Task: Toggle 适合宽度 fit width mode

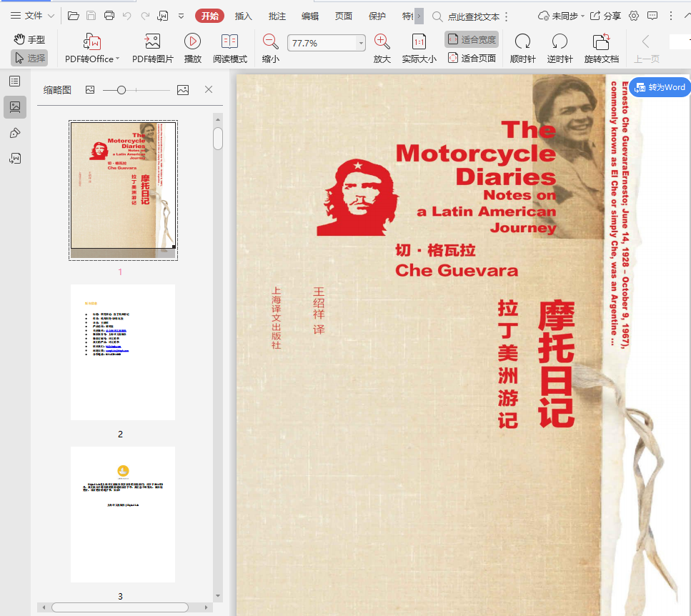Action: [x=472, y=40]
